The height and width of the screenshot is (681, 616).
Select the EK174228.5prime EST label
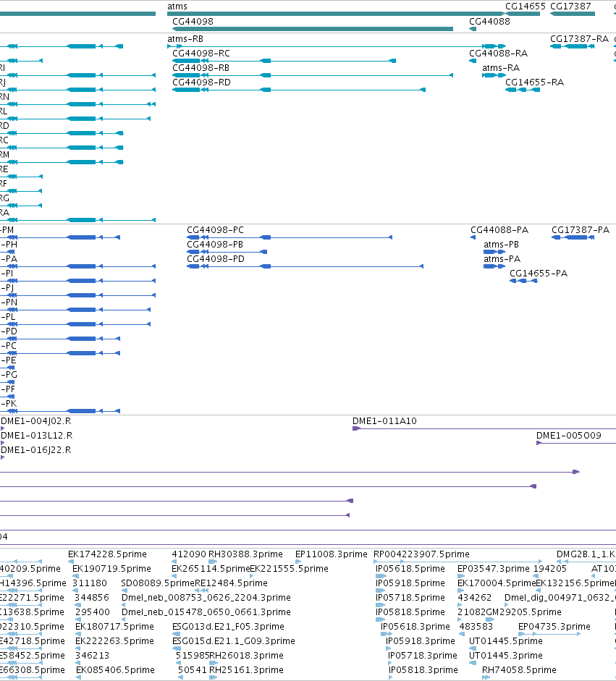tap(107, 554)
